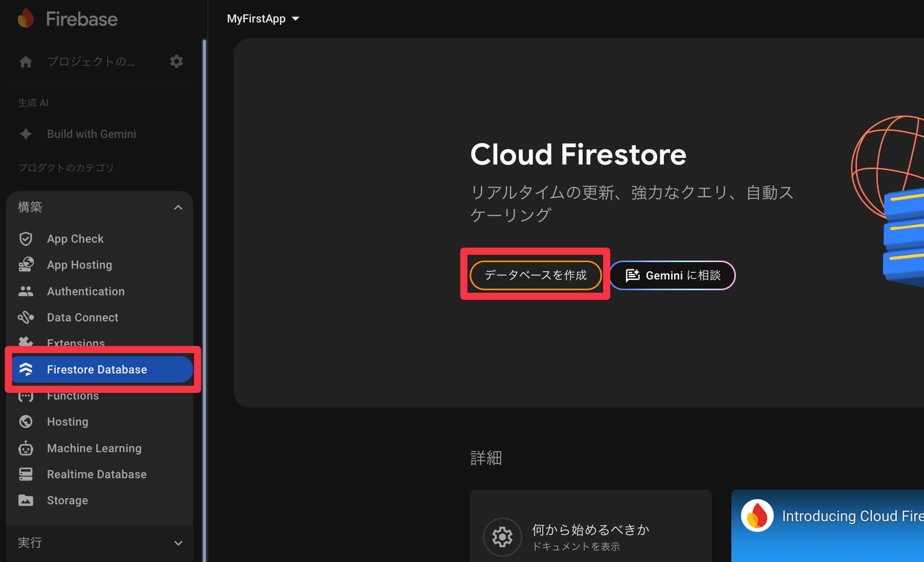Open project settings gear icon
The width and height of the screenshot is (924, 562).
[176, 61]
